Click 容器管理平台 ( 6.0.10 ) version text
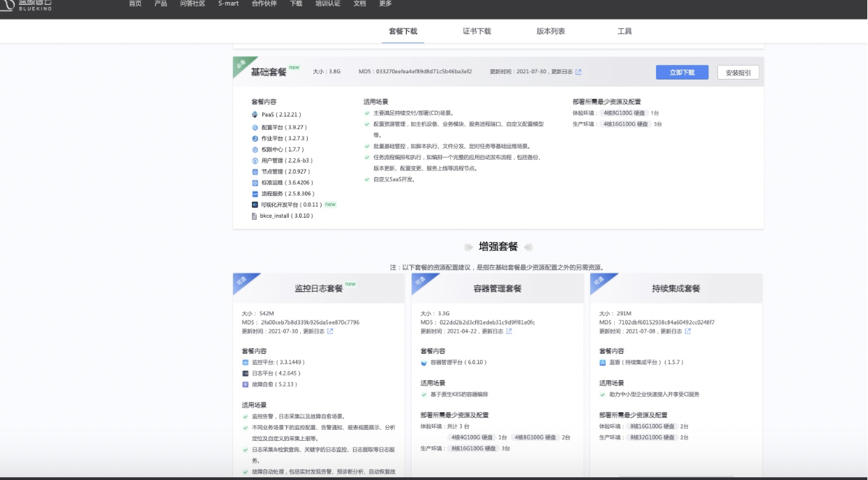 click(458, 363)
